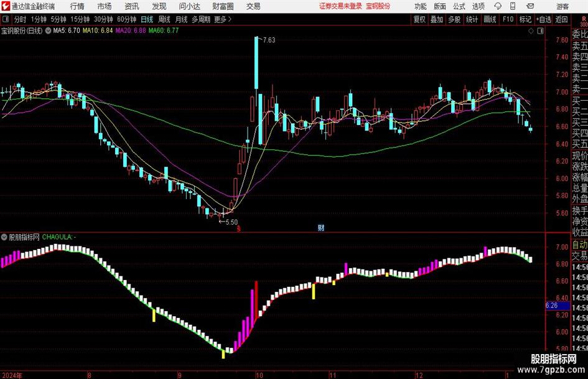
Task: Open the mail envelope icon
Action: click(x=530, y=6)
